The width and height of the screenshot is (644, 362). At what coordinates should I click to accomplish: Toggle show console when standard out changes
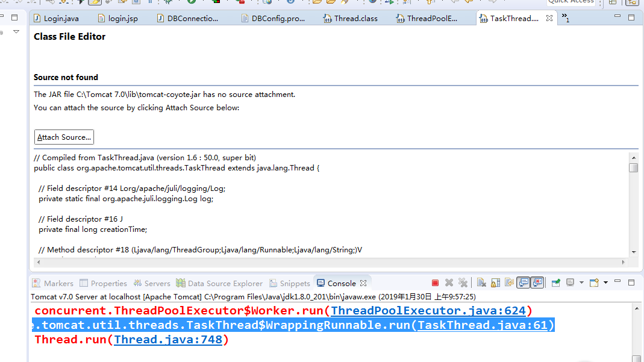(x=524, y=282)
